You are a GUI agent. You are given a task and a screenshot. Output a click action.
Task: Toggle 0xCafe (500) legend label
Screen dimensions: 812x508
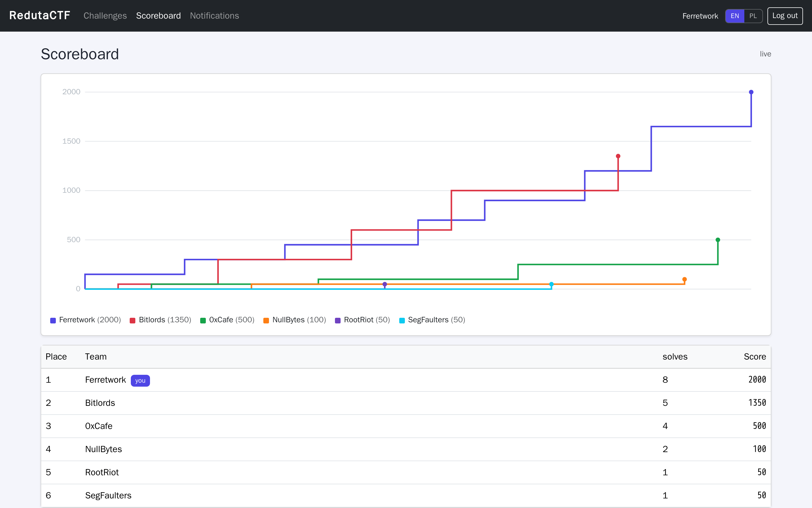(232, 320)
